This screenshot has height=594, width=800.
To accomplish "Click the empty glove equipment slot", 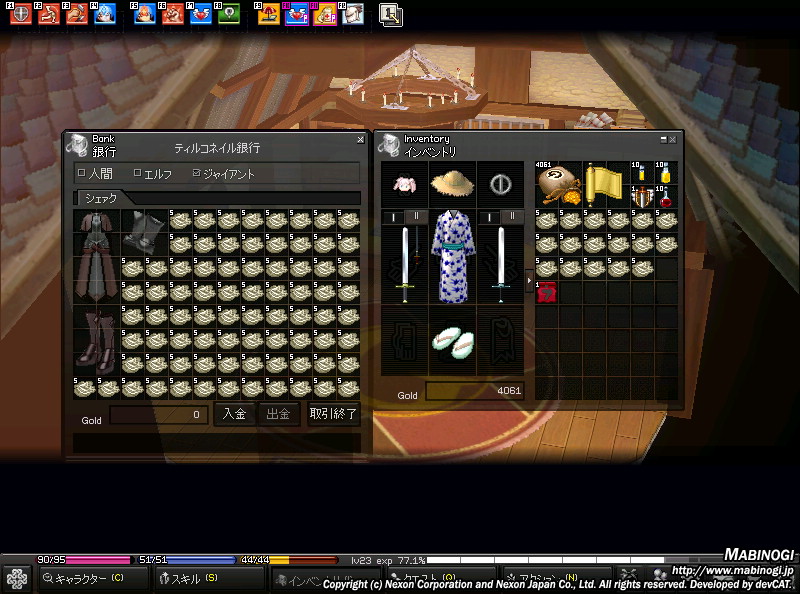I will (x=405, y=341).
